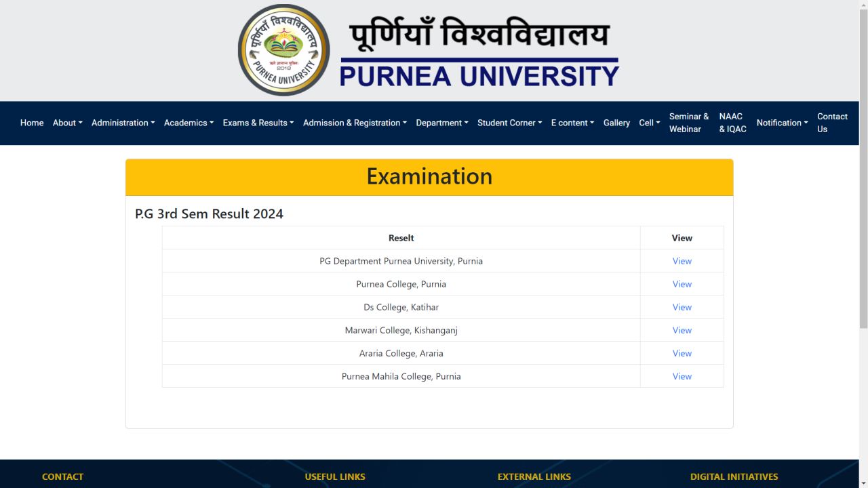Viewport: 868px width, 488px height.
Task: Expand the Notification dropdown
Action: point(783,123)
